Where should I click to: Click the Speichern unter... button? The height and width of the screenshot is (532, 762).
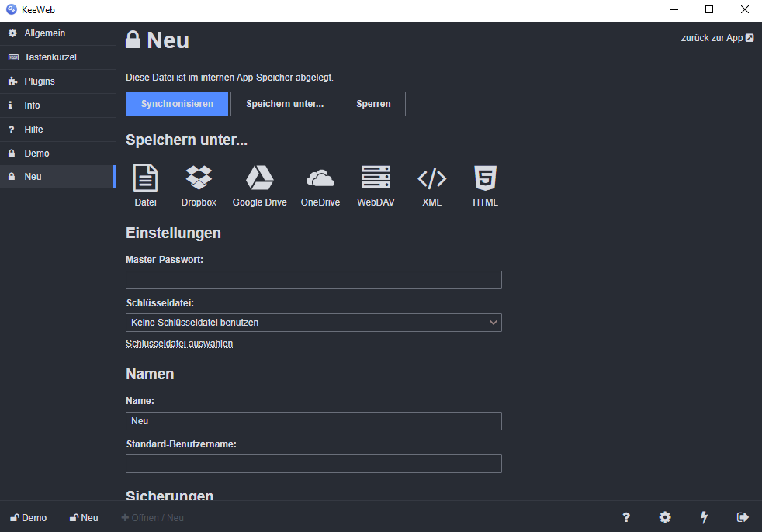[284, 104]
